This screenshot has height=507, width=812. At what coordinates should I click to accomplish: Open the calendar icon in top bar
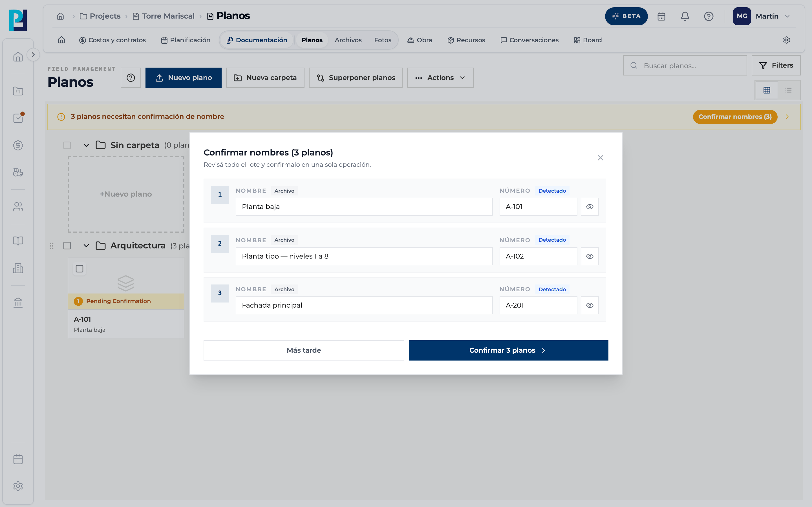pos(661,16)
